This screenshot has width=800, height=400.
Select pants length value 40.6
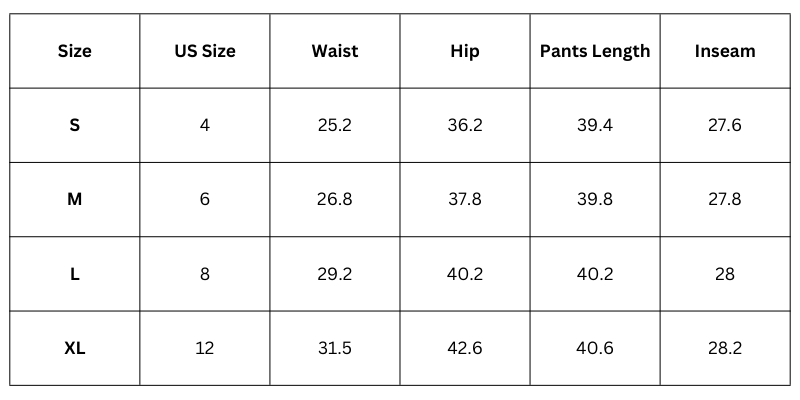point(595,348)
